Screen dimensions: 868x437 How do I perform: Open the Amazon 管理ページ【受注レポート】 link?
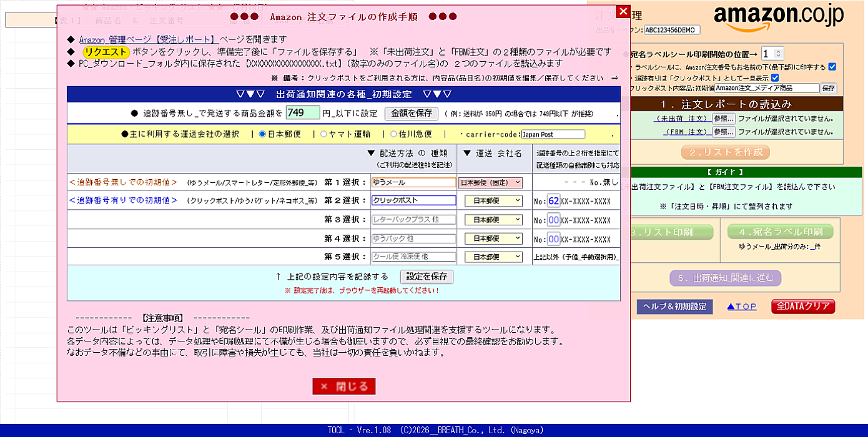click(x=150, y=39)
